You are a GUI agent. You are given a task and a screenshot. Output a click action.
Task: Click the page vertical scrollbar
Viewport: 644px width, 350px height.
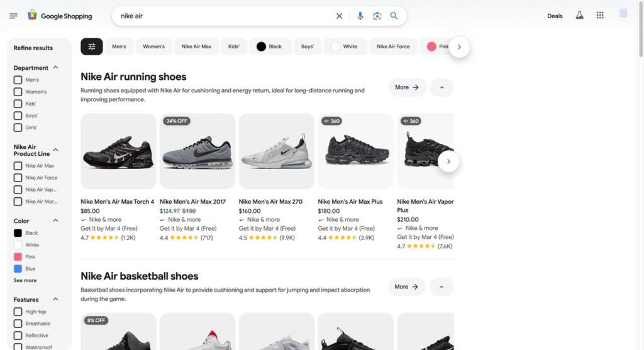(x=641, y=29)
